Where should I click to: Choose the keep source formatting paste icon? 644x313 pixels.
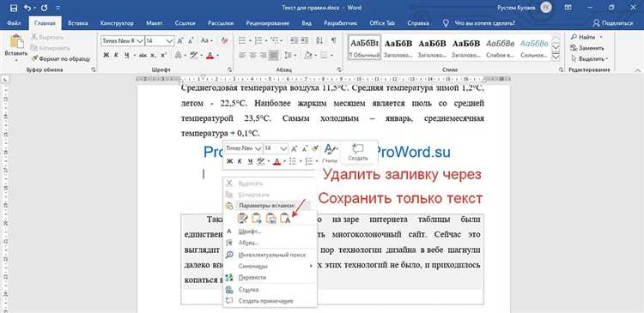click(242, 219)
